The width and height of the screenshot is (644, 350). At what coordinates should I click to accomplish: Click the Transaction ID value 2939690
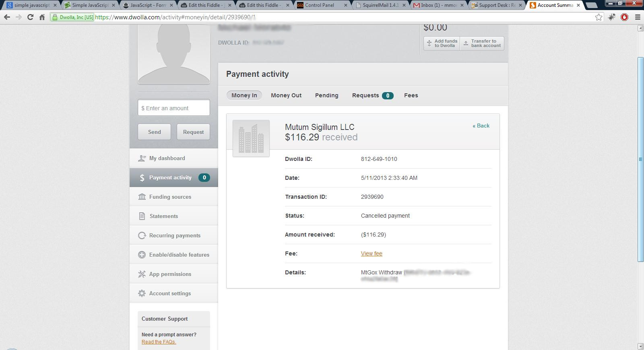[372, 197]
